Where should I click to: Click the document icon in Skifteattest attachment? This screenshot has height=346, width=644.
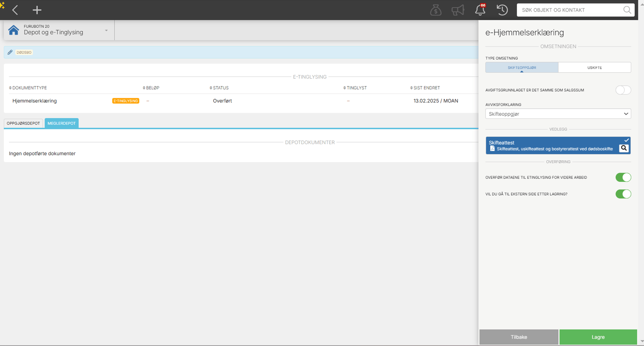coord(492,149)
